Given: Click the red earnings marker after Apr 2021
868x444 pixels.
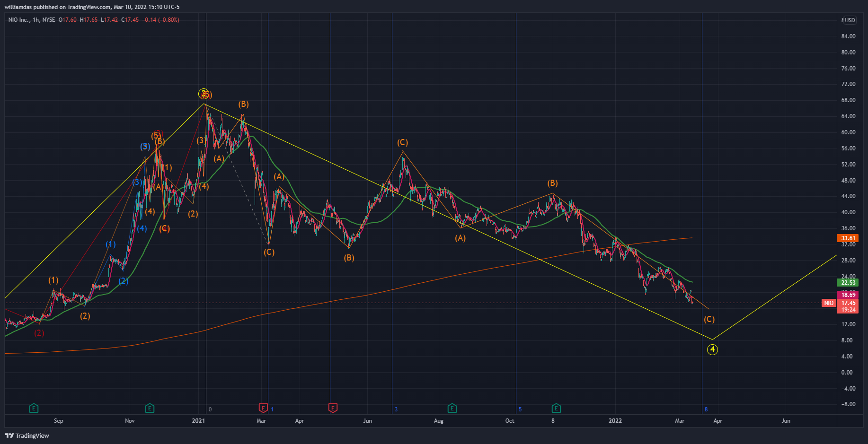Looking at the screenshot, I should pyautogui.click(x=333, y=408).
